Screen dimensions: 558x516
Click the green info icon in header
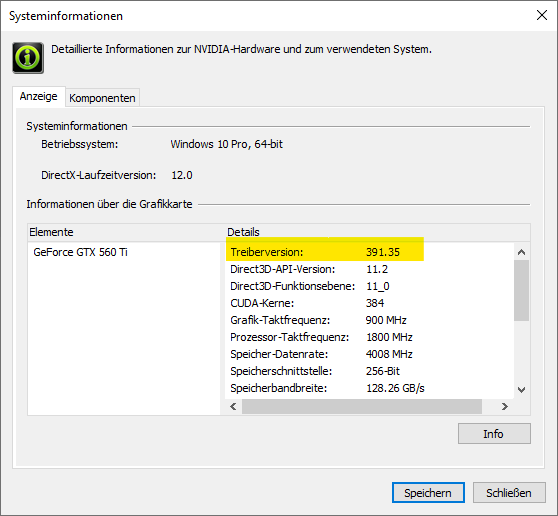[x=28, y=58]
